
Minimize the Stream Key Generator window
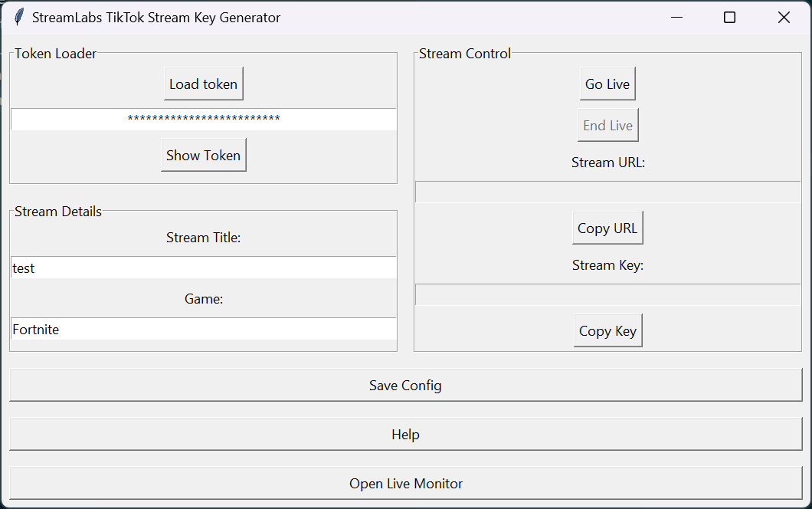tap(676, 17)
